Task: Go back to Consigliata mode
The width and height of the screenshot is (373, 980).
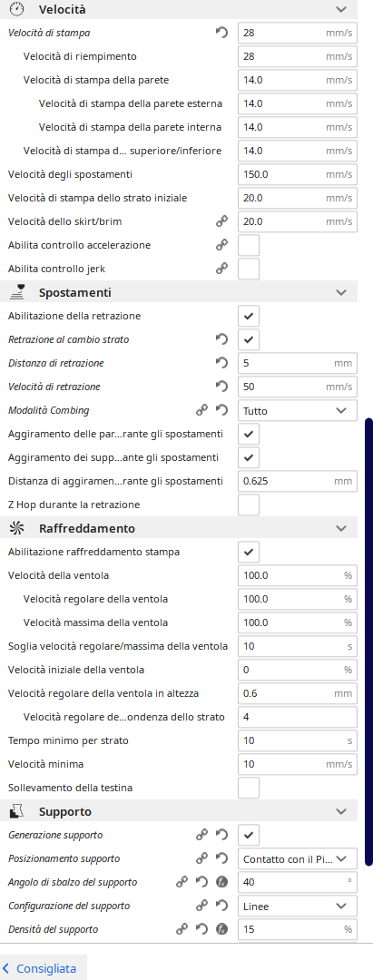Action: [x=39, y=969]
